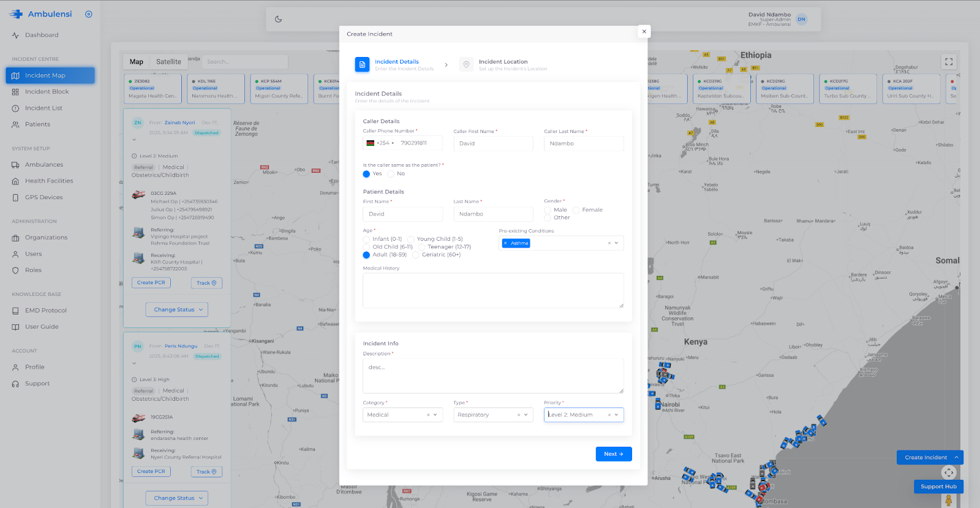Expand the Priority dropdown
This screenshot has width=980, height=508.
click(616, 415)
